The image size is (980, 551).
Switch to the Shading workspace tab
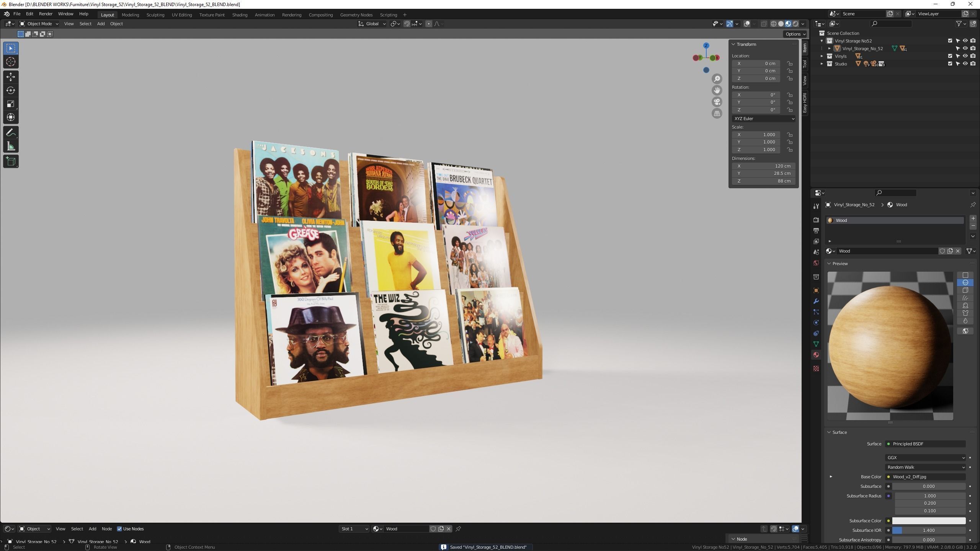(240, 15)
